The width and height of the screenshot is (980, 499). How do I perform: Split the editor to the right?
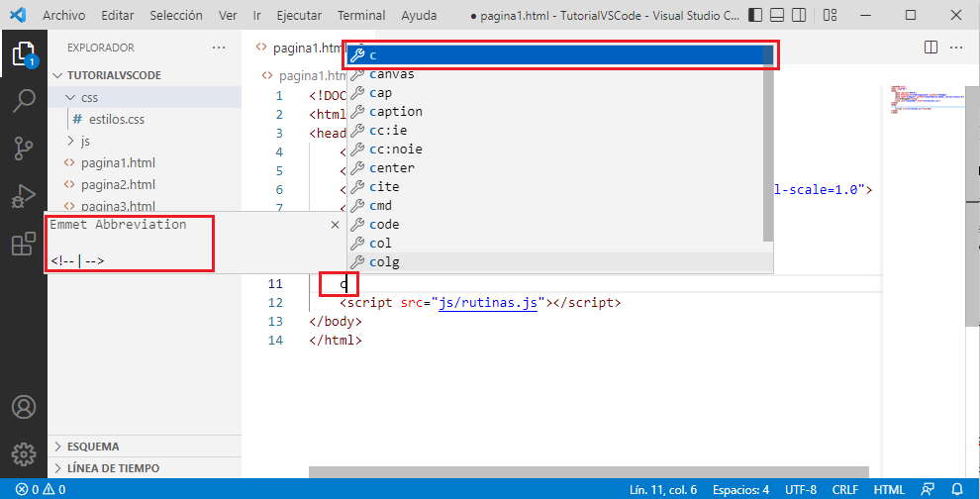click(x=931, y=48)
